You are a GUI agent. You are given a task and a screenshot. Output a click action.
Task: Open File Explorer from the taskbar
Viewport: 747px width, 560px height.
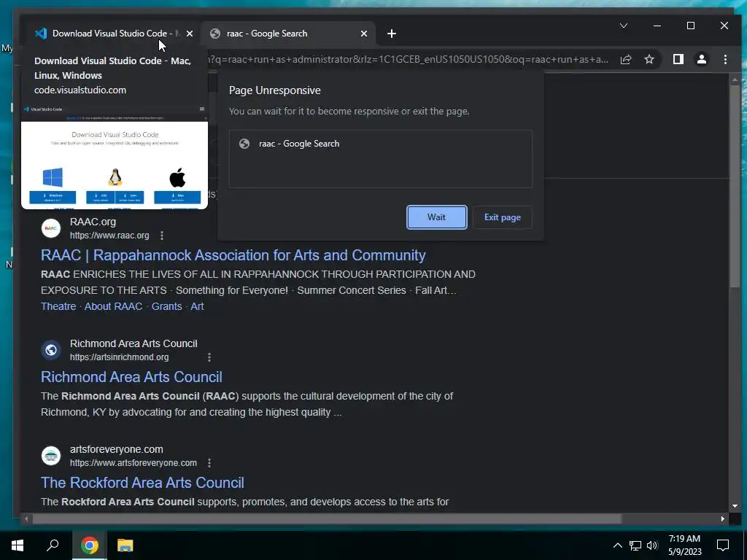(x=125, y=545)
